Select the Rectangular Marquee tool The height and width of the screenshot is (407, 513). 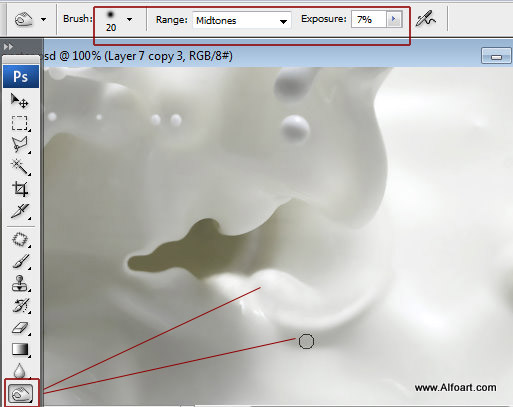(20, 123)
